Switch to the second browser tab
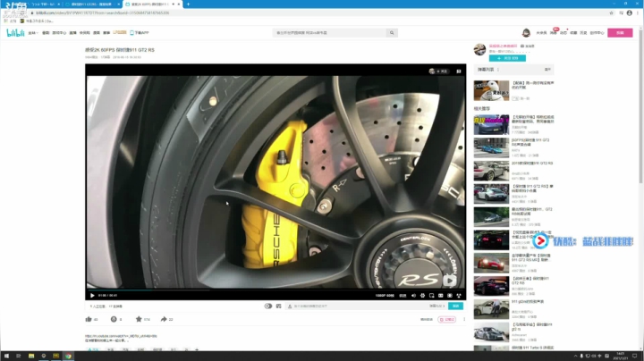This screenshot has width=644, height=361. (92, 4)
